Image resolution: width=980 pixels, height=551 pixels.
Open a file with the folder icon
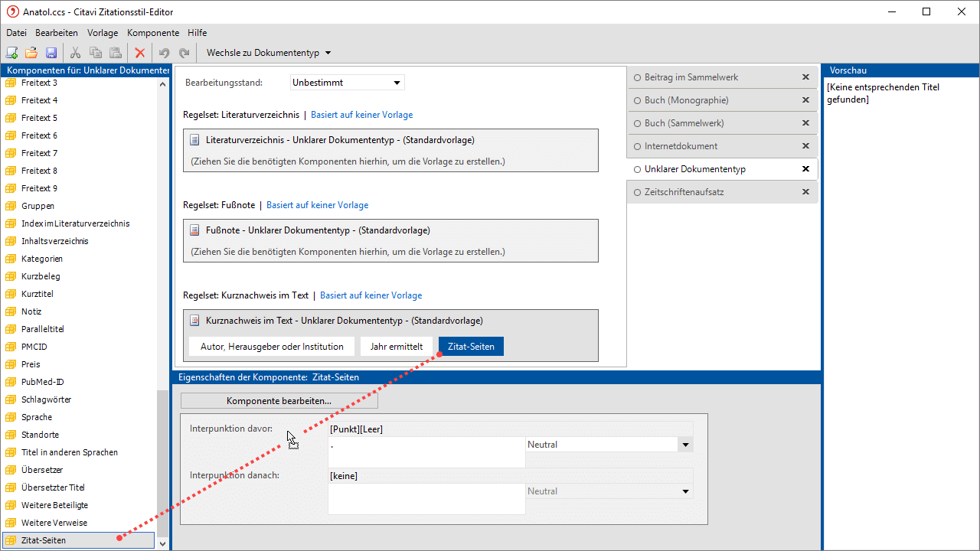[31, 53]
